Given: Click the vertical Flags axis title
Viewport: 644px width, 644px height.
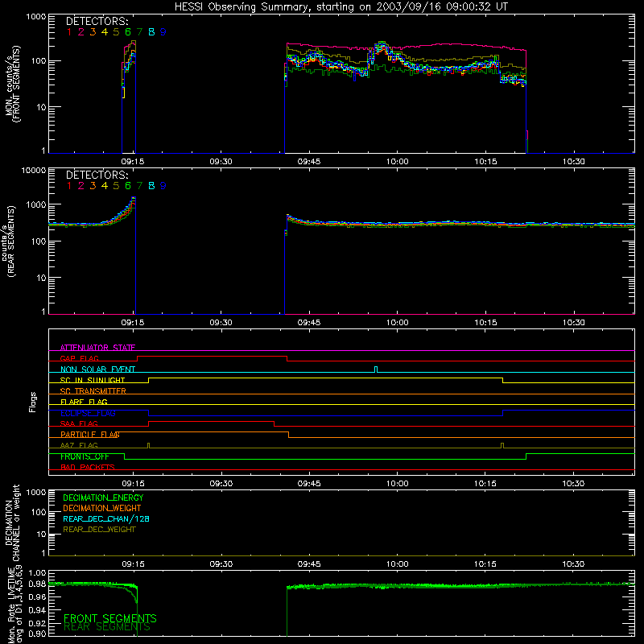Looking at the screenshot, I should click(33, 402).
